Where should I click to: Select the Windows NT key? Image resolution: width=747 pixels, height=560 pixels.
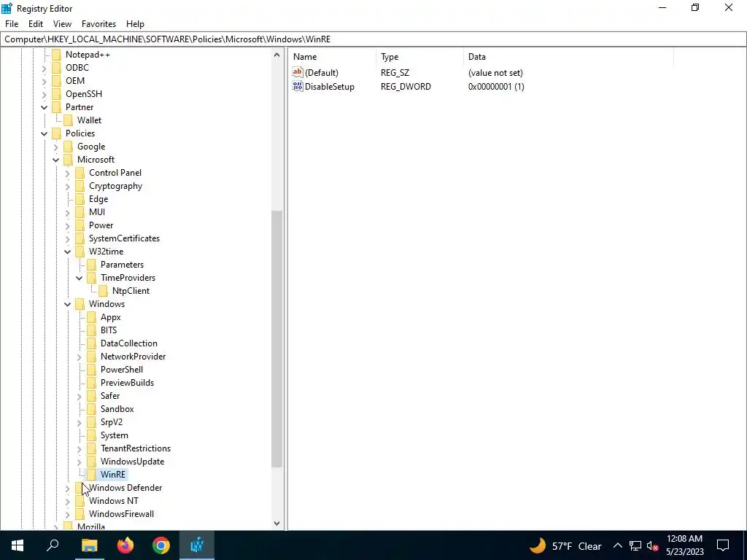tap(113, 500)
